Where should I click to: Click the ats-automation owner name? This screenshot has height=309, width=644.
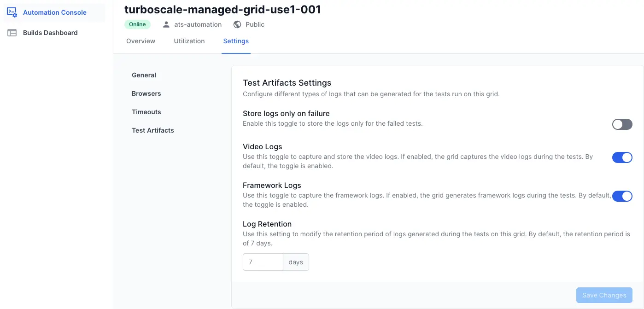point(198,24)
